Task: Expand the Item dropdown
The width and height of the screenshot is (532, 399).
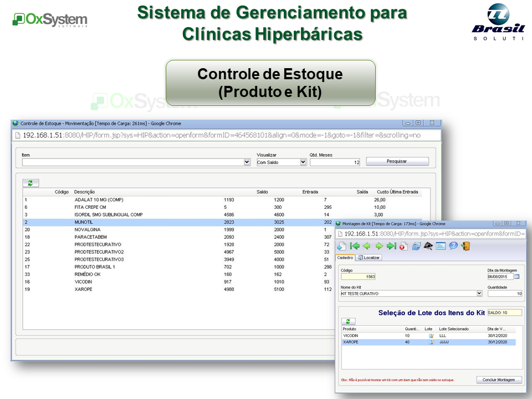Action: [247, 162]
